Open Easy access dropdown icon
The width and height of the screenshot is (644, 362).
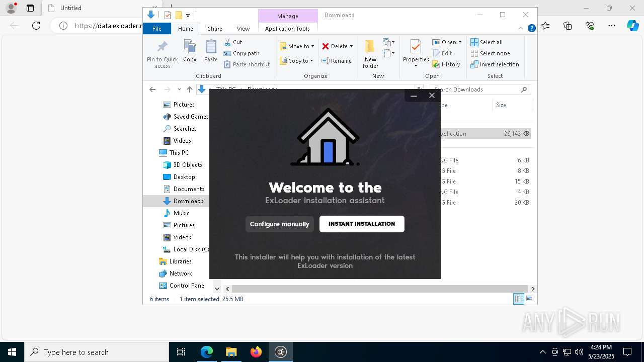pos(388,53)
